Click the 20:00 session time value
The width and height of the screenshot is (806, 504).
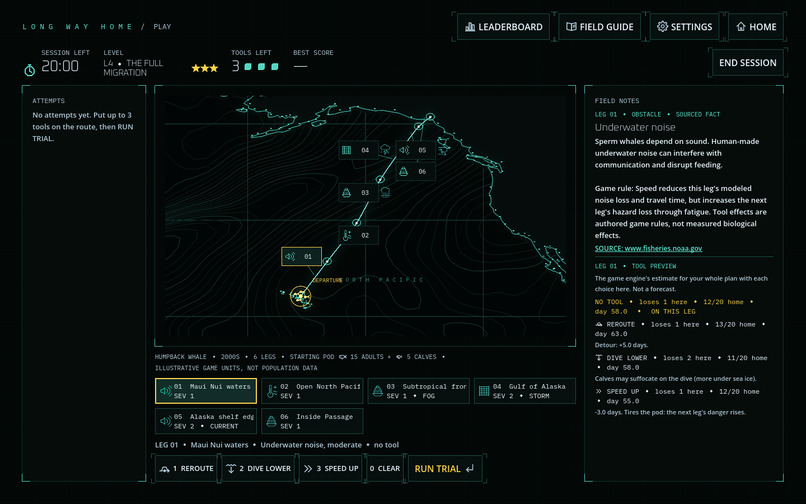pyautogui.click(x=60, y=66)
